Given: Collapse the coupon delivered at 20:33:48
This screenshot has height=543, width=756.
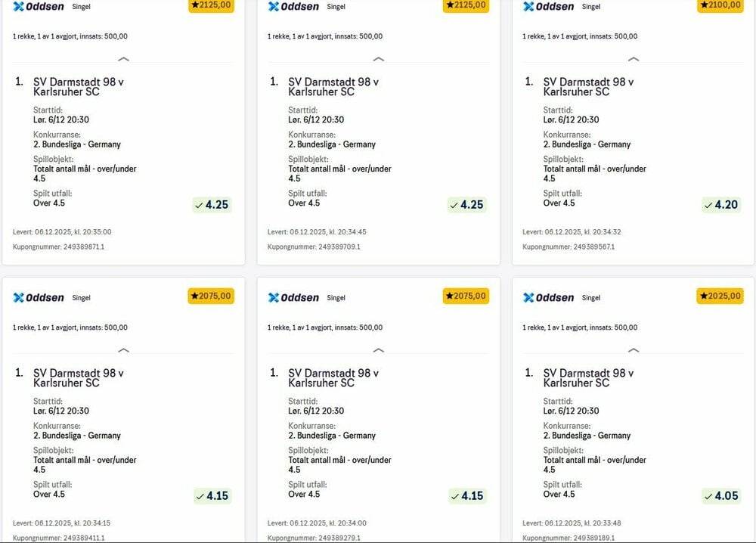Looking at the screenshot, I should click(x=634, y=350).
